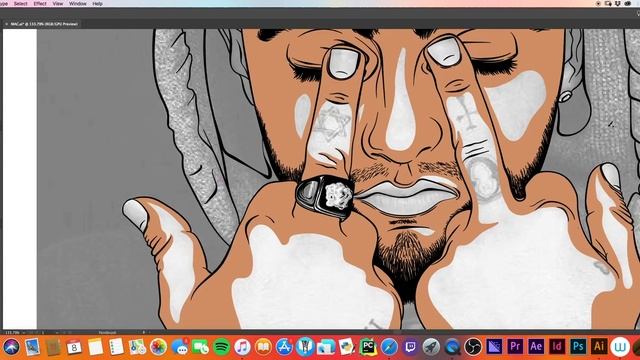This screenshot has width=640, height=360.
Task: Open Launchpad rocket icon
Action: (431, 347)
